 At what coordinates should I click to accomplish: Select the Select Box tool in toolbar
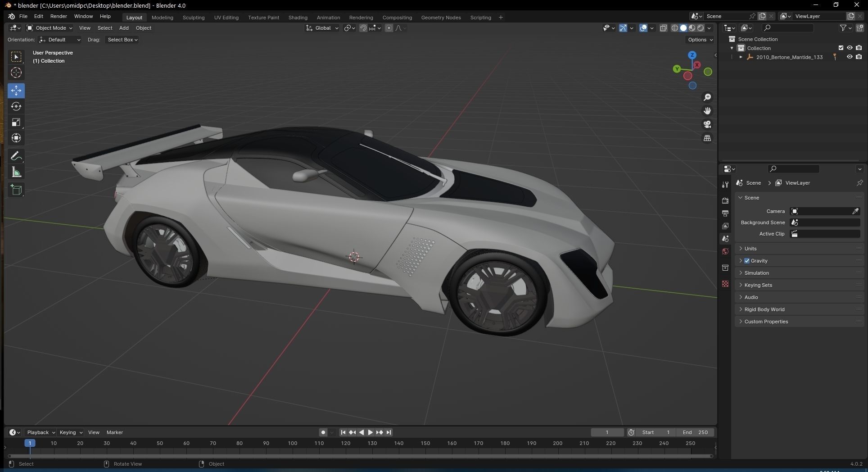pos(16,57)
